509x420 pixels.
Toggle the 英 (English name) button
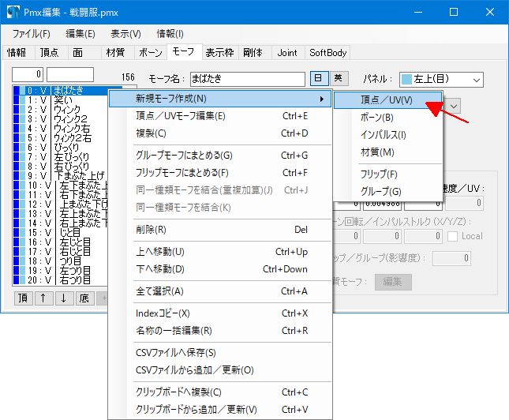(x=339, y=79)
